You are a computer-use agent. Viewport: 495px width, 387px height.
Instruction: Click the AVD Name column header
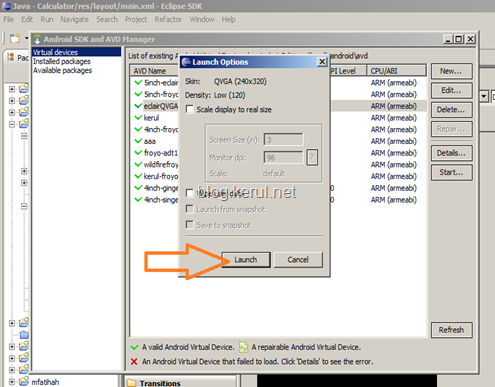(155, 71)
